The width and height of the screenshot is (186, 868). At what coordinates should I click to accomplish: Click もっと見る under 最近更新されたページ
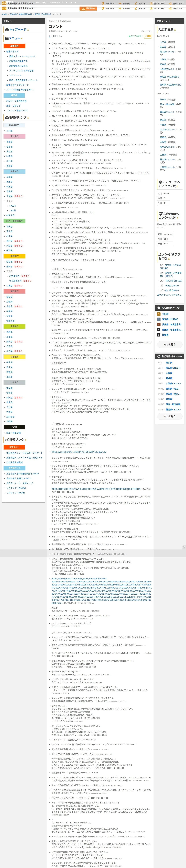(x=170, y=416)
